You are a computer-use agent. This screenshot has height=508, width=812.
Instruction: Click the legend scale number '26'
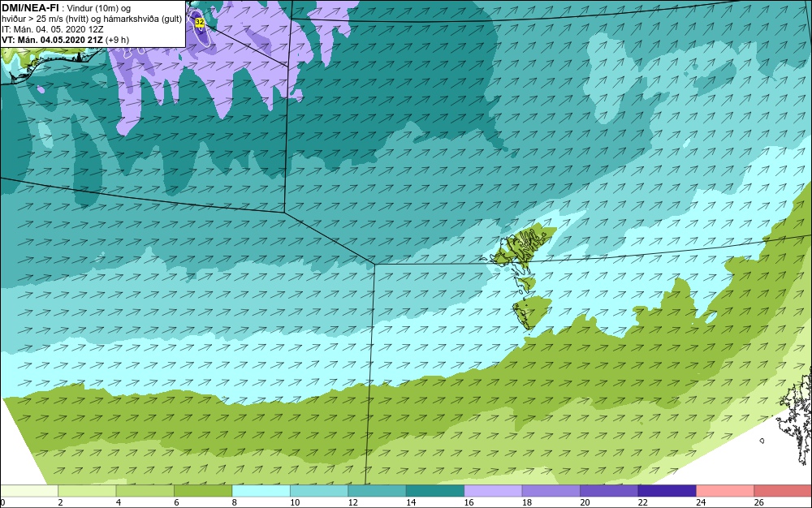click(x=758, y=502)
